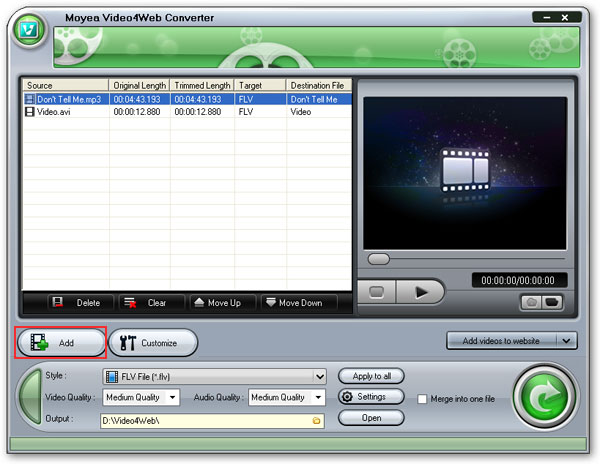Click the Source column header
Screen dimensions: 600x464
pyautogui.click(x=66, y=85)
